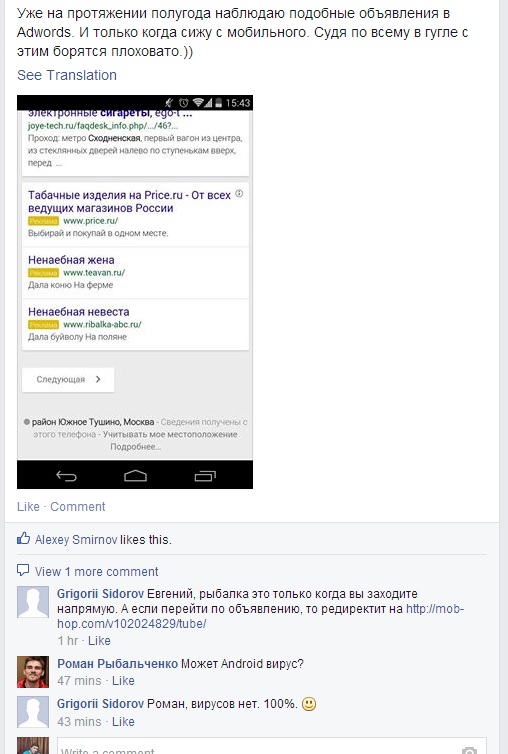Screen dimensions: 508x754
Task: Like Grigorii Sidorov's 1 hr comment
Action: click(x=99, y=641)
